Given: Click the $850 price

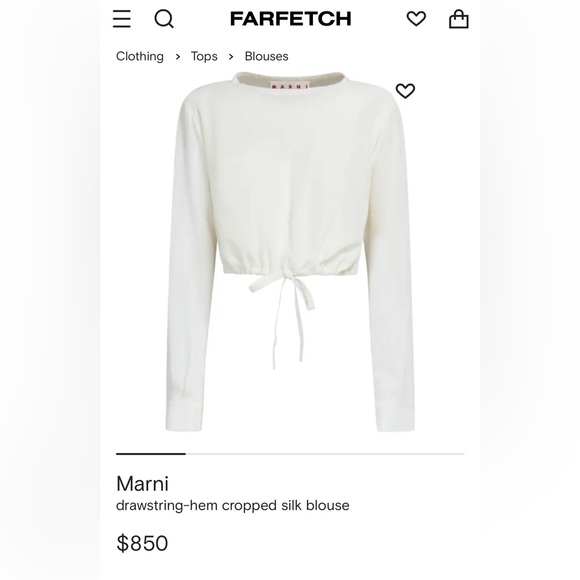Looking at the screenshot, I should [x=142, y=543].
